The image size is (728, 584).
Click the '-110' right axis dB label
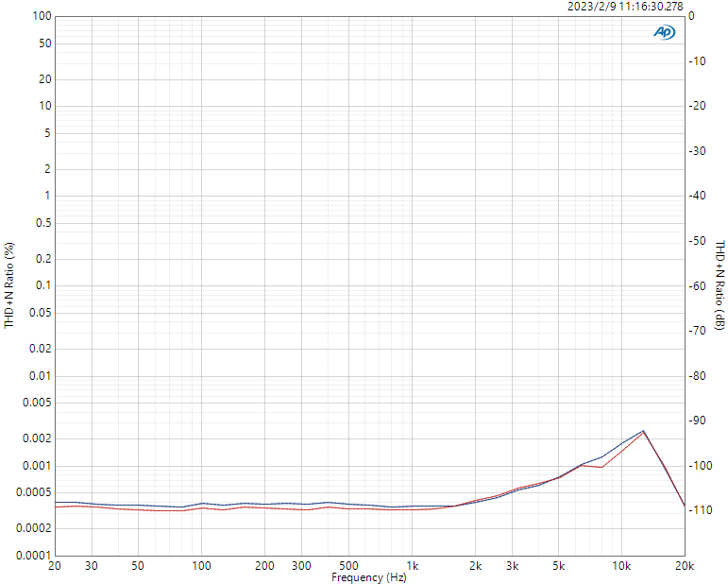(701, 510)
